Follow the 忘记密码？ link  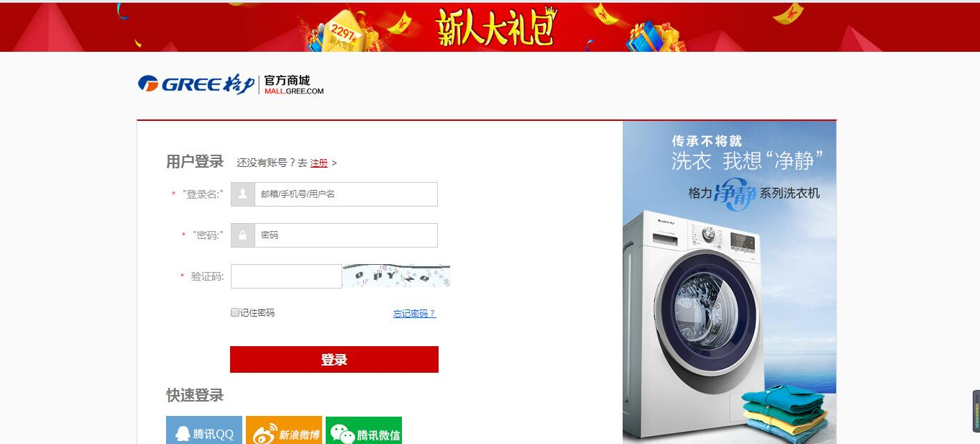tap(414, 314)
